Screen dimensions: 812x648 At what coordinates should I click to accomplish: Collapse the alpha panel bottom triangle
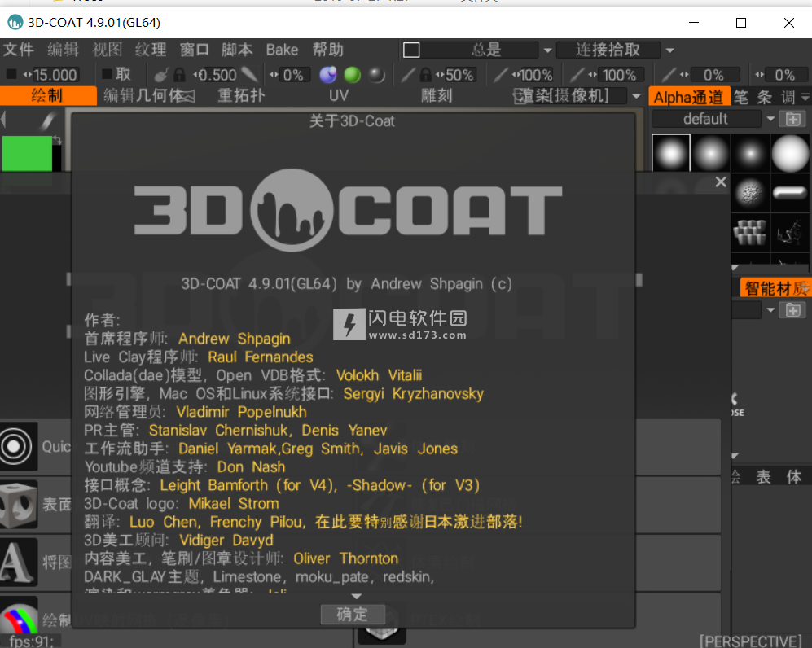pyautogui.click(x=735, y=268)
